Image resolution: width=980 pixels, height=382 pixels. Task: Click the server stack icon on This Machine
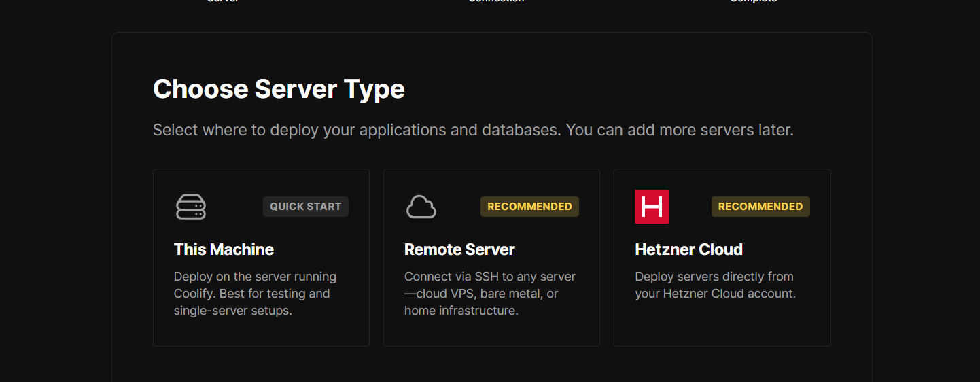(191, 207)
